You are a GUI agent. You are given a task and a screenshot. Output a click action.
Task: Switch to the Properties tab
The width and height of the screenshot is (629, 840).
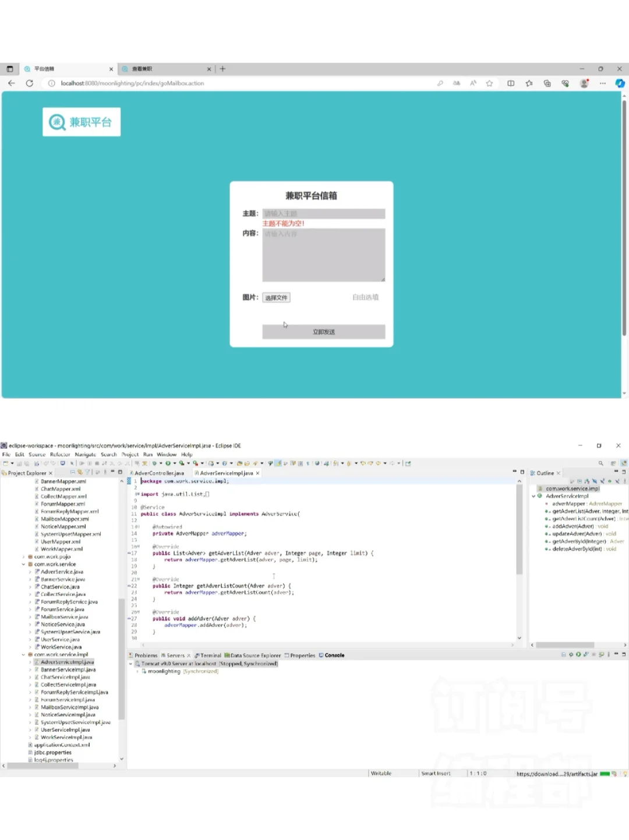pos(300,655)
